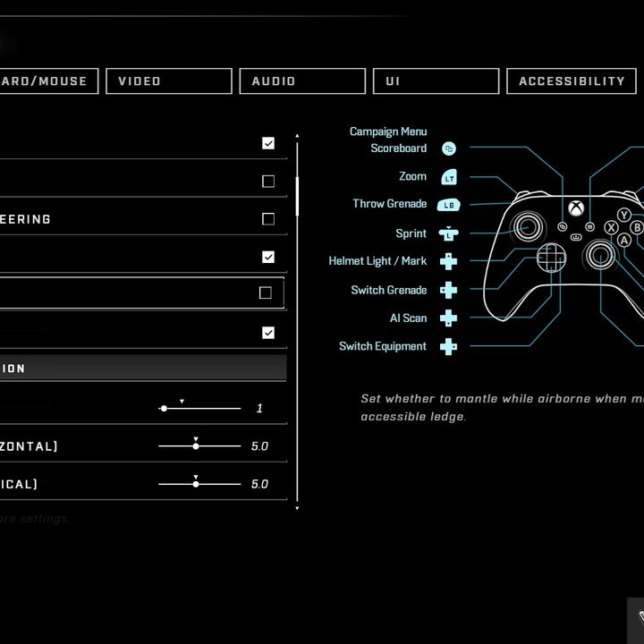
Task: Click the Xbox logo button on the controller diagram
Action: (576, 208)
